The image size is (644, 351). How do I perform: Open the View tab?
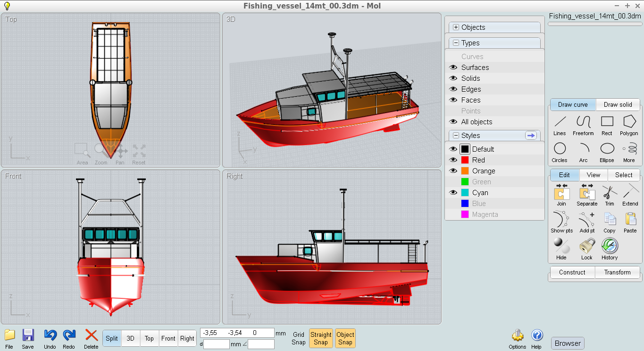[x=594, y=175]
